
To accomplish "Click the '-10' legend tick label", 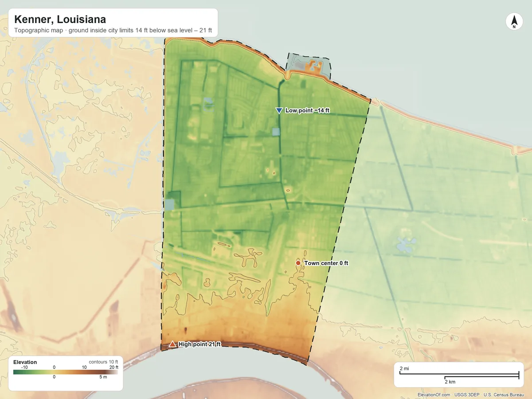I will 24,368.
